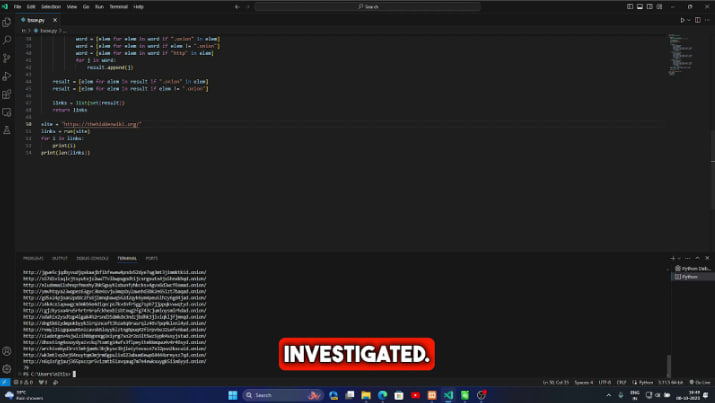This screenshot has width=715, height=403.
Task: Click the command center search box
Action: (368, 6)
